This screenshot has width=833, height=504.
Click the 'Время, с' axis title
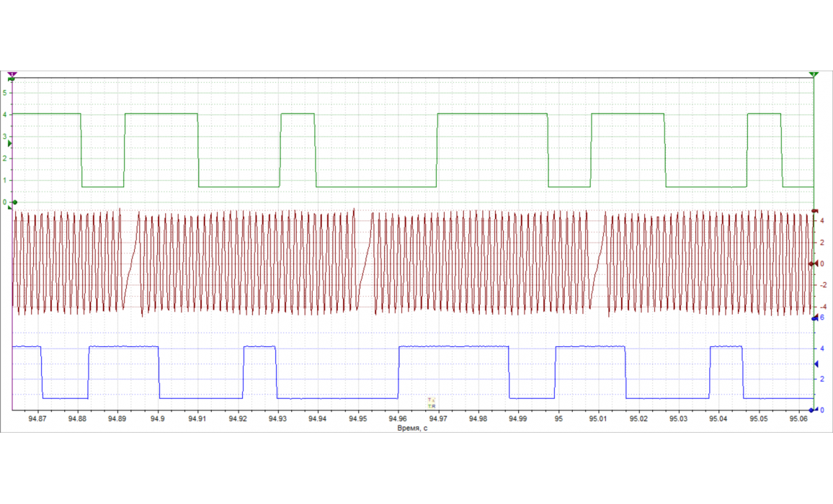pos(412,428)
